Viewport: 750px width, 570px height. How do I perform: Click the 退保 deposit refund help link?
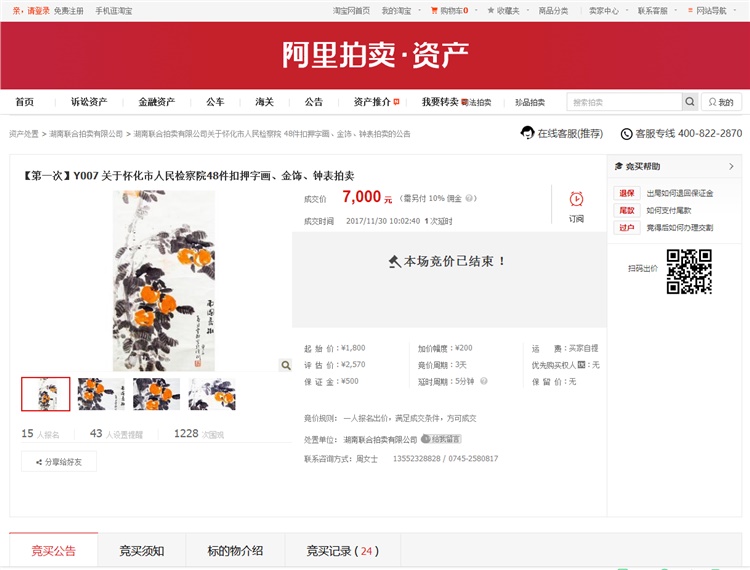coord(627,193)
